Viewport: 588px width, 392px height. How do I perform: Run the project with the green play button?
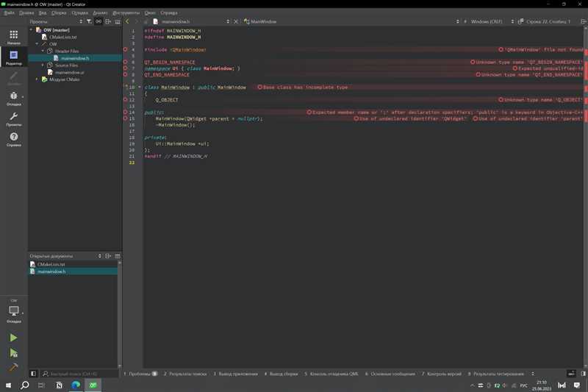coord(13,338)
